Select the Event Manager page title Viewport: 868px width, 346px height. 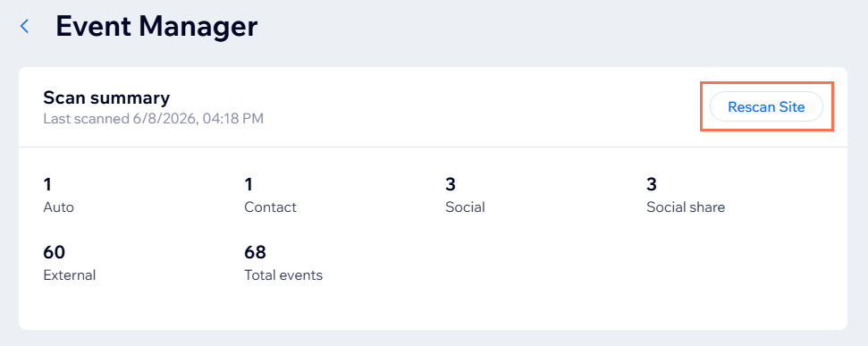click(156, 26)
